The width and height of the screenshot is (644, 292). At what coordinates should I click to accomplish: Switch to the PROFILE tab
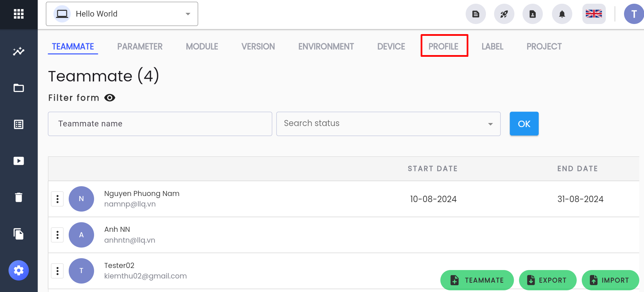[x=444, y=46]
